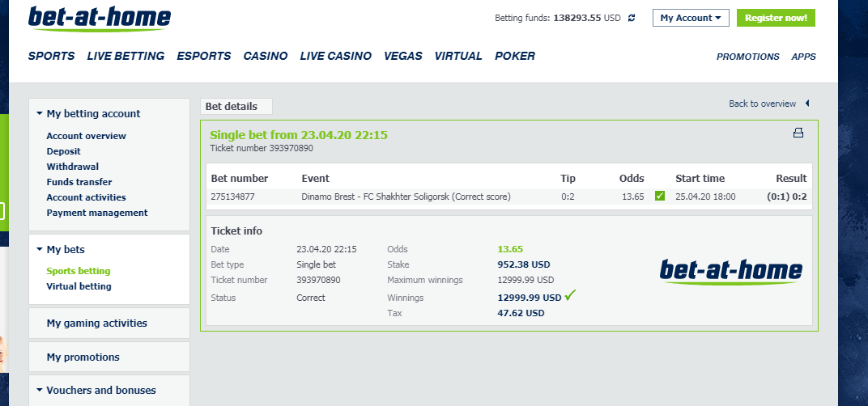Click the bet-at-home logo in header
Screen dimensions: 868x406
(x=100, y=19)
